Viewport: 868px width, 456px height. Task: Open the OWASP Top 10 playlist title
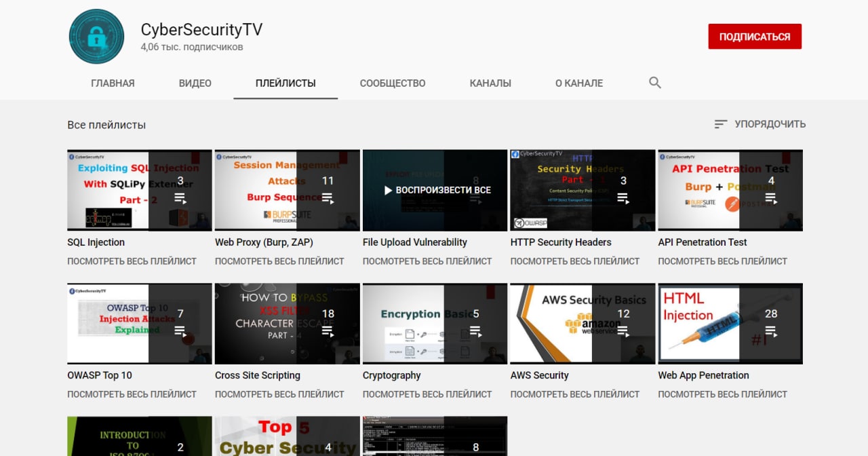point(100,375)
